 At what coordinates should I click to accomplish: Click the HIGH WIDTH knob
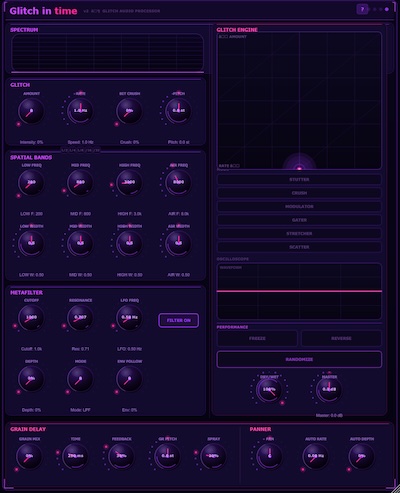129,243
